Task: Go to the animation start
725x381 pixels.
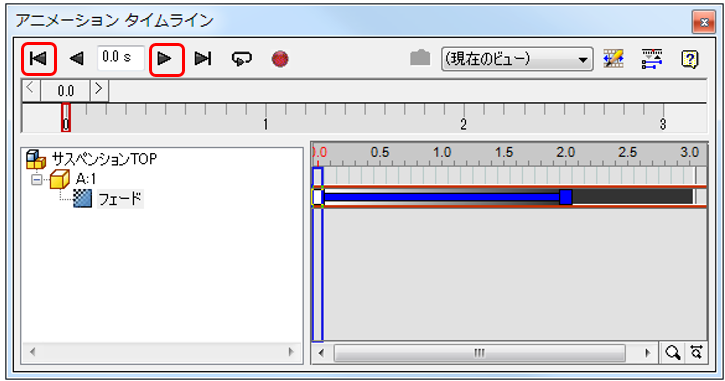Action: [x=38, y=59]
